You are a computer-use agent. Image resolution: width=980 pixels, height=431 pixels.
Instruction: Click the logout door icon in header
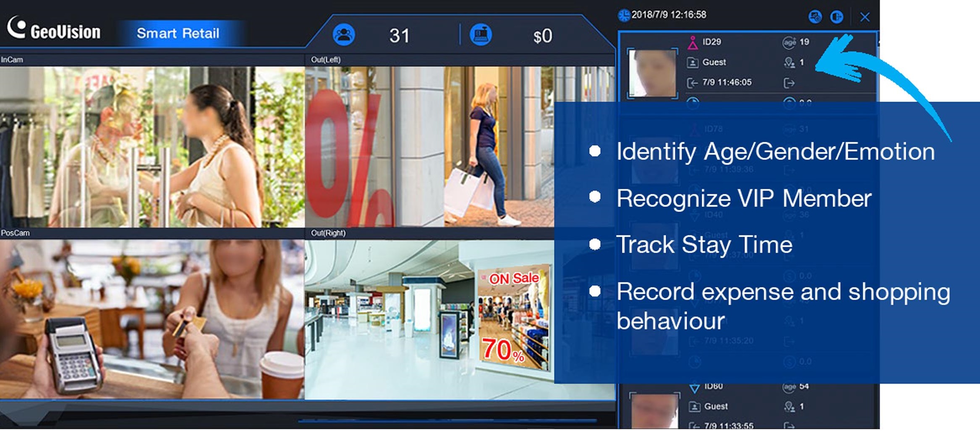(x=836, y=17)
